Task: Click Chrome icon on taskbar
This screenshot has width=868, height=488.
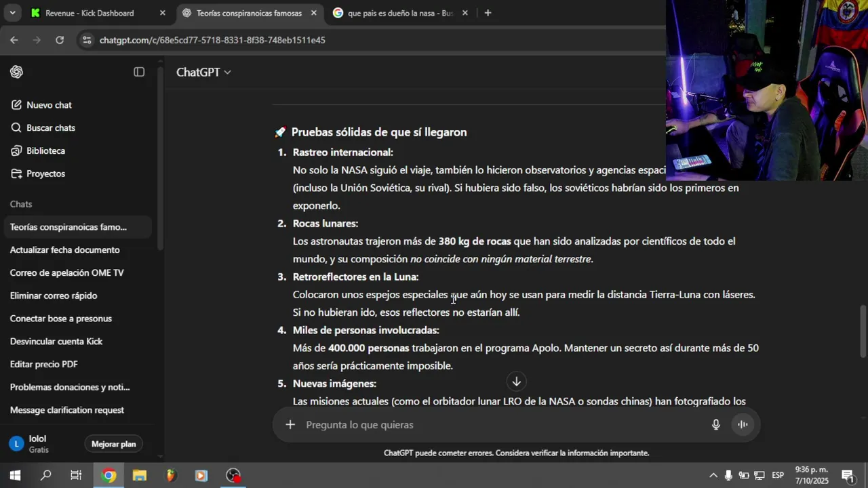Action: 109,475
